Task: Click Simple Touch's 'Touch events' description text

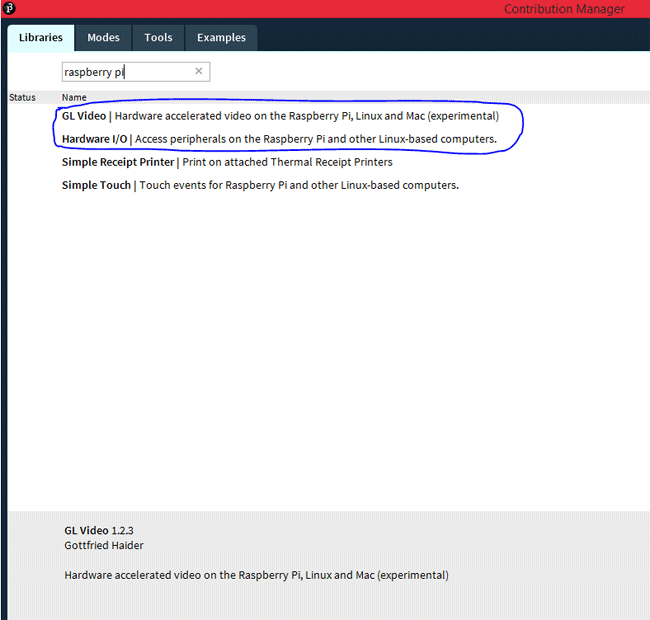Action: click(299, 185)
